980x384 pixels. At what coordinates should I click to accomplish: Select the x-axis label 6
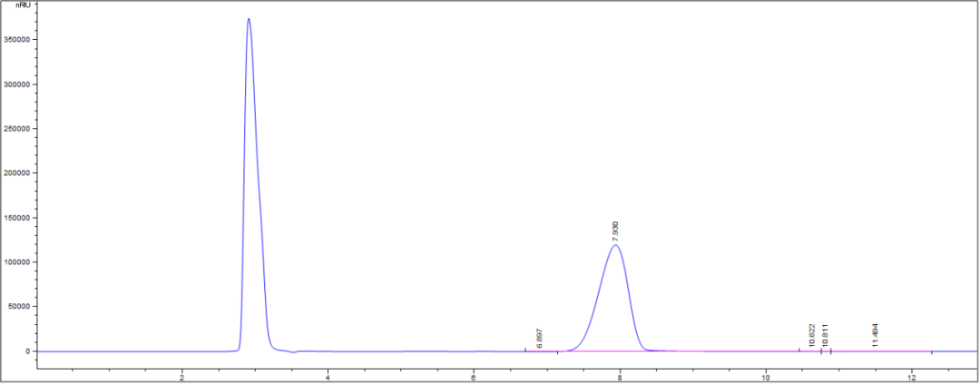pyautogui.click(x=474, y=376)
